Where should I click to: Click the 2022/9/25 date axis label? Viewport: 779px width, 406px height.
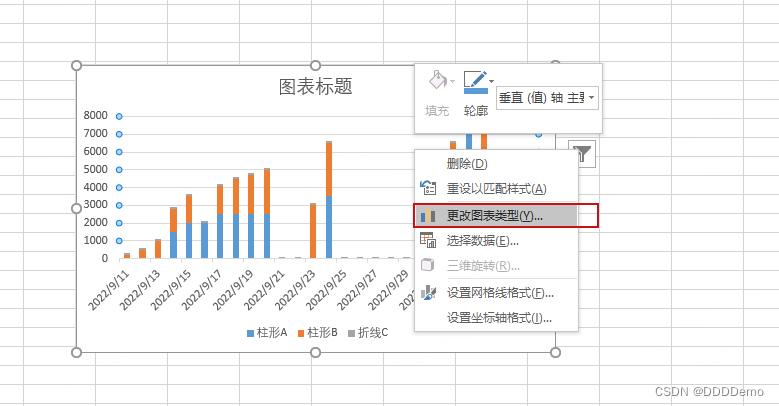coord(326,290)
